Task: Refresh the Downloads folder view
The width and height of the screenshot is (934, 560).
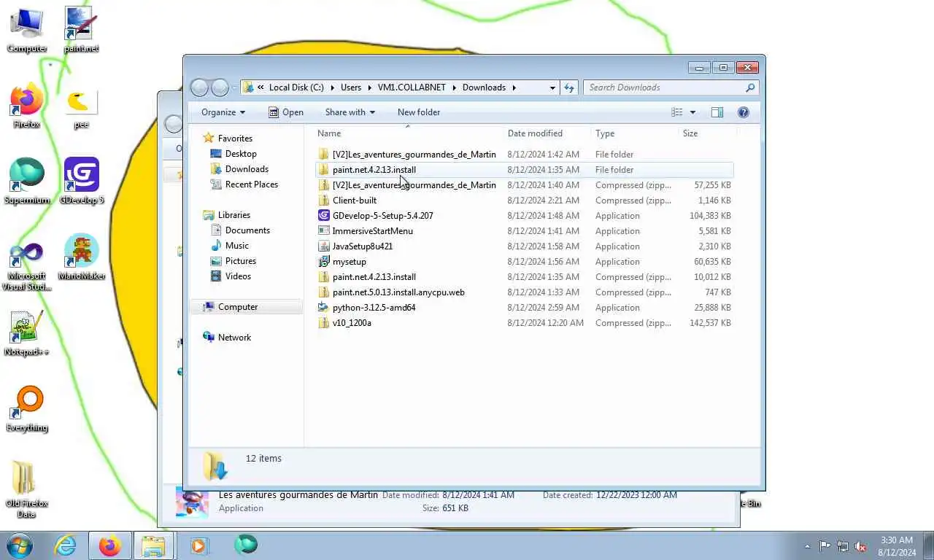Action: [569, 87]
